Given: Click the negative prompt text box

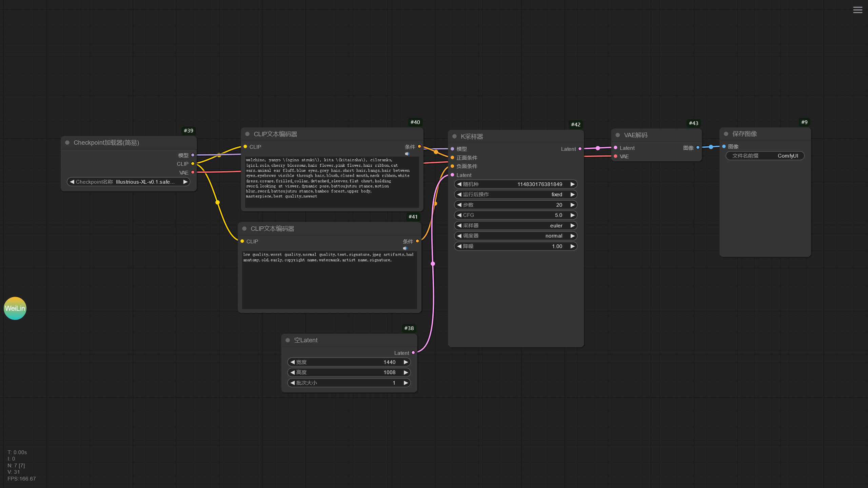Looking at the screenshot, I should coord(329,280).
